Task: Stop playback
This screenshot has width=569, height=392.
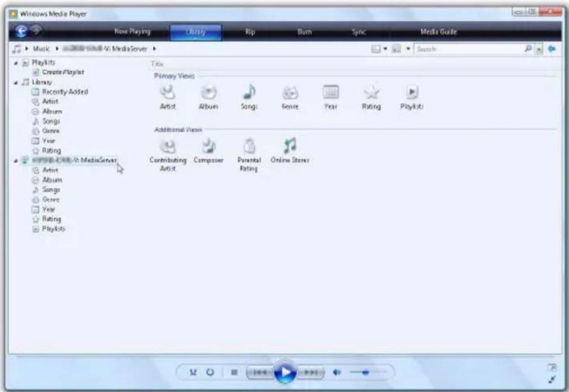Action: pyautogui.click(x=234, y=372)
